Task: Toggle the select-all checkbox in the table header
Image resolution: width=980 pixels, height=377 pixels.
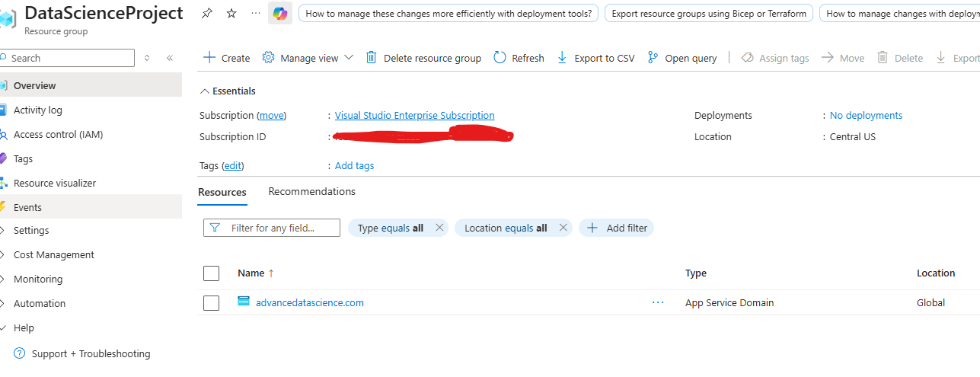Action: click(x=212, y=273)
